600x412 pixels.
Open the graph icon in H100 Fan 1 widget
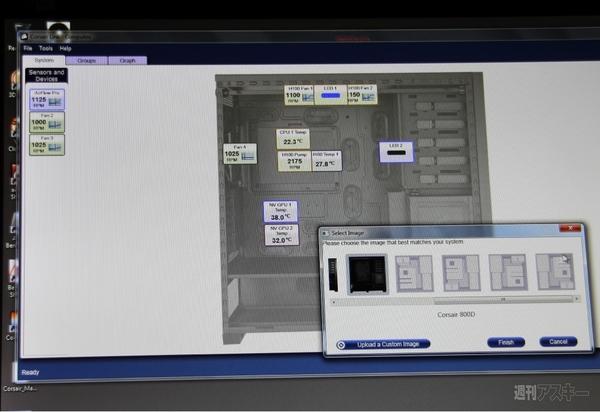click(308, 98)
